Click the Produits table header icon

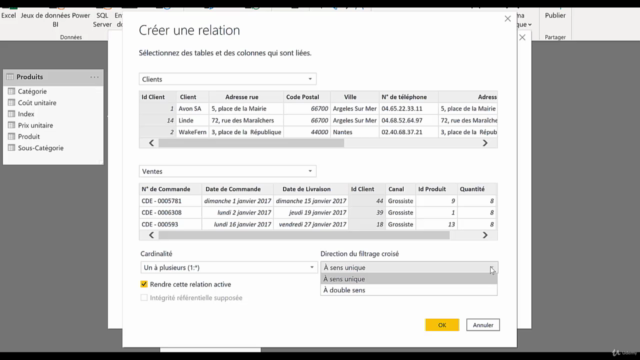(10, 77)
